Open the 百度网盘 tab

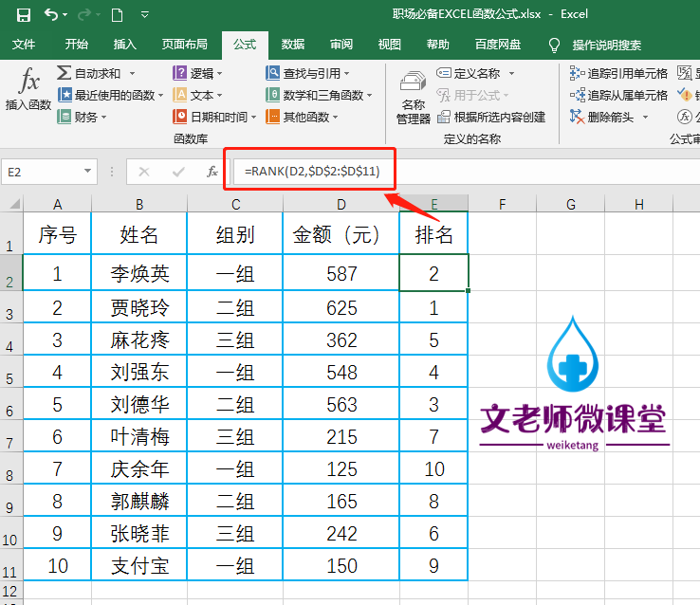[x=498, y=45]
